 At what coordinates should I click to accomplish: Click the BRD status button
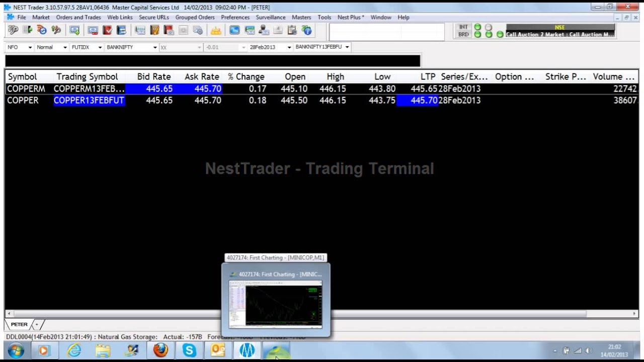click(x=463, y=34)
